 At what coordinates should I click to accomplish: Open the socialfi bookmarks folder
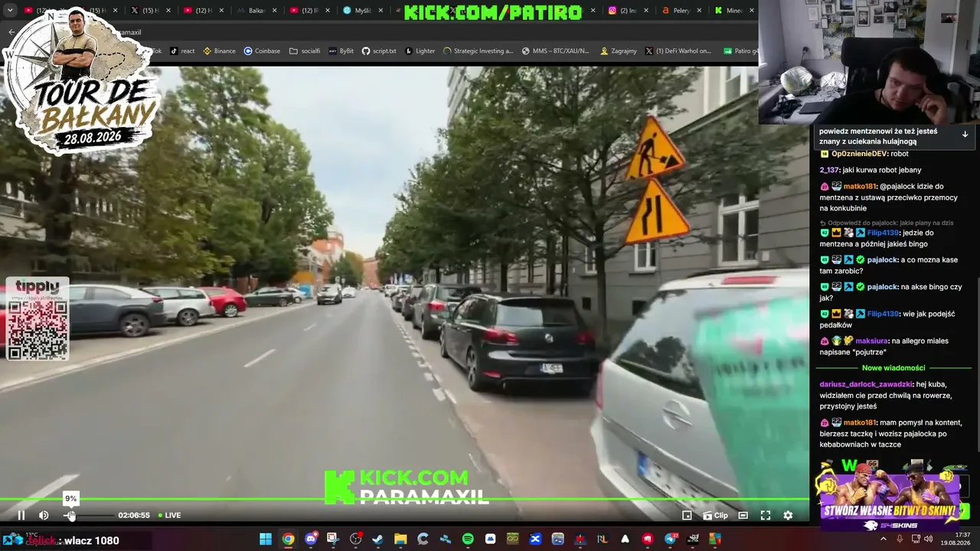tap(305, 51)
